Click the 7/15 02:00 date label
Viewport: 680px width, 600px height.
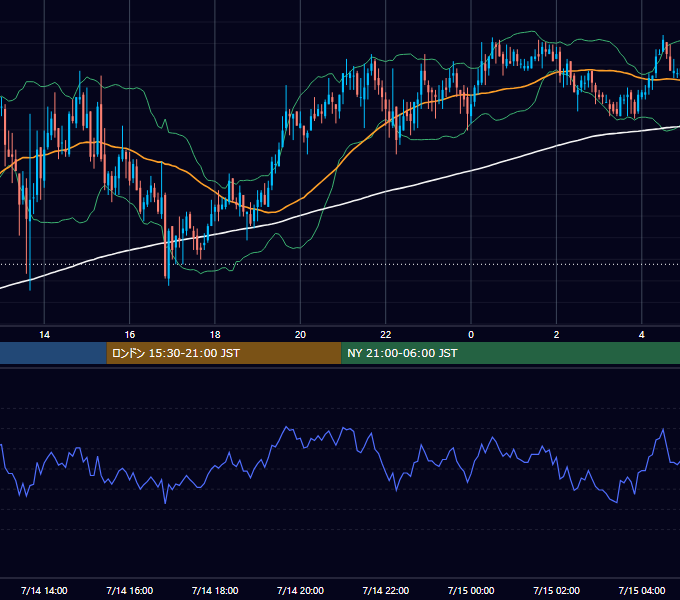(x=556, y=590)
